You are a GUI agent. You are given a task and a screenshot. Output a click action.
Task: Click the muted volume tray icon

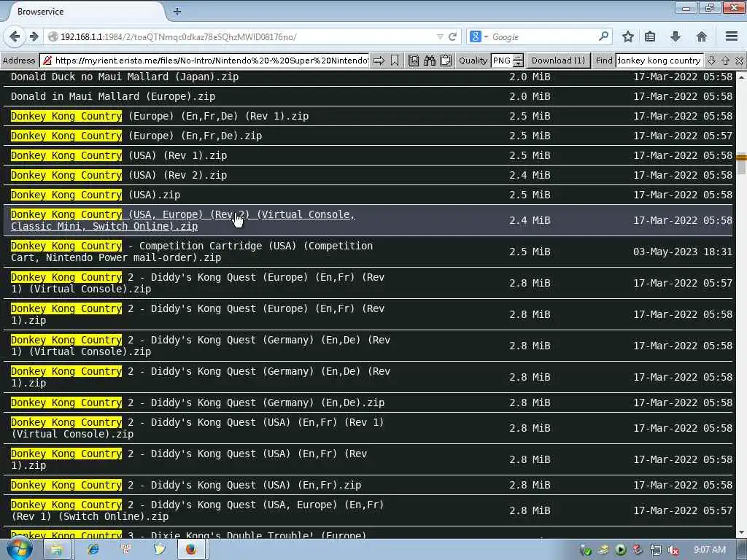pos(673,550)
